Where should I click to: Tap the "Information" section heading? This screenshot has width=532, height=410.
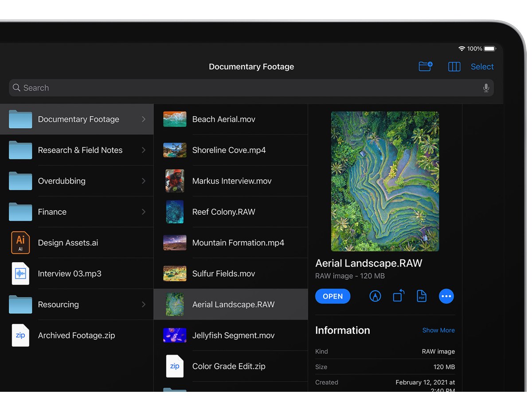342,330
